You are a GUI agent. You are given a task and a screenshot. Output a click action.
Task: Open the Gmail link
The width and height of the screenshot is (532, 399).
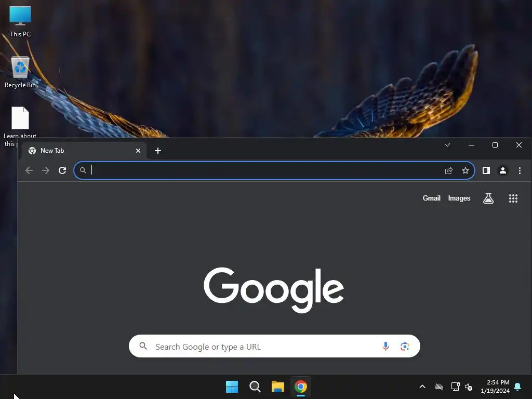[x=431, y=198]
